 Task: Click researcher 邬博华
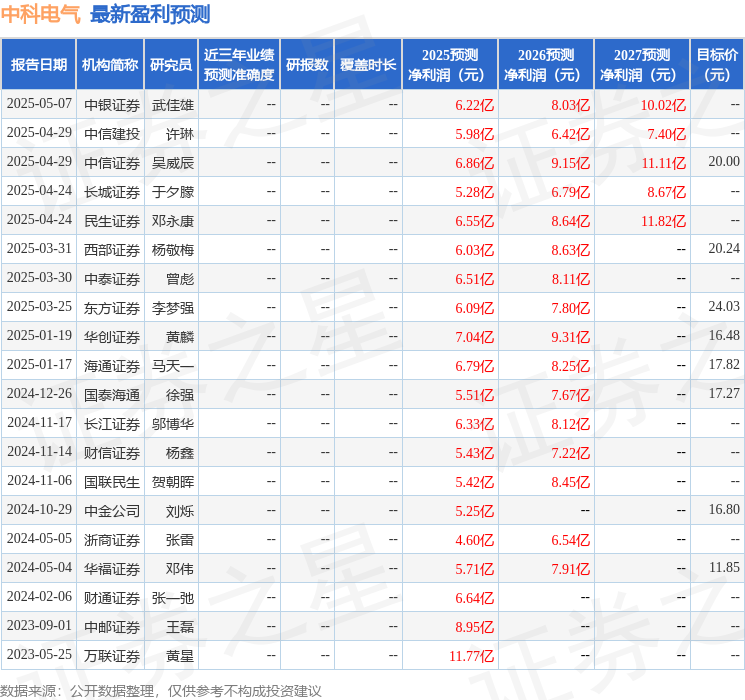[172, 424]
